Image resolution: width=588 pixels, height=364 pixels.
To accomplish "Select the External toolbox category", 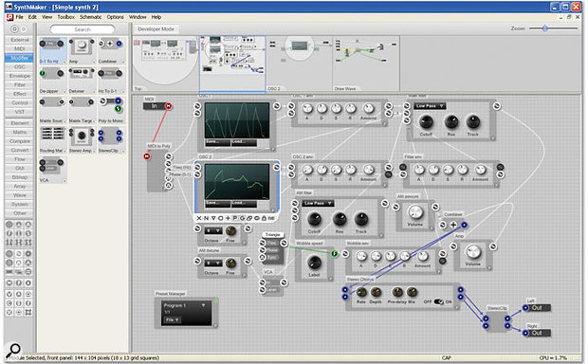I will (x=20, y=40).
